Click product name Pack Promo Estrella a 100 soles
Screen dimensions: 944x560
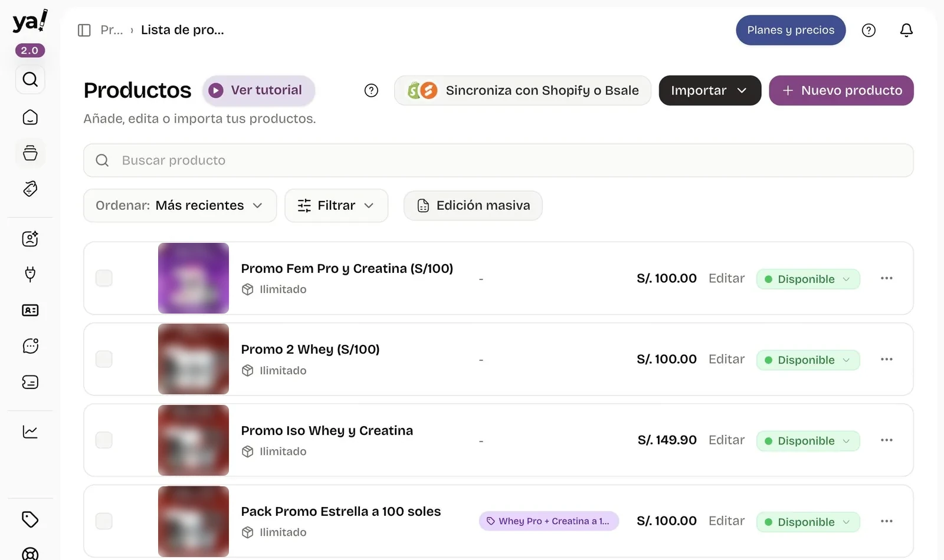click(x=341, y=512)
